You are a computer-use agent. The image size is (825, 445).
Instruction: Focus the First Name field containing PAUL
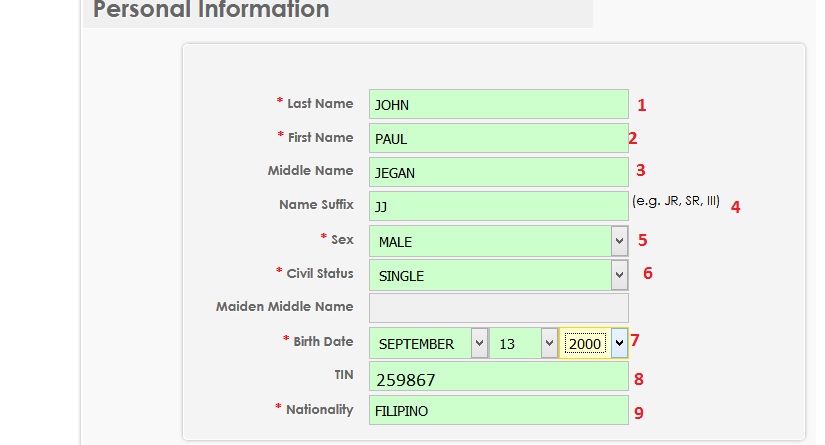tap(498, 139)
